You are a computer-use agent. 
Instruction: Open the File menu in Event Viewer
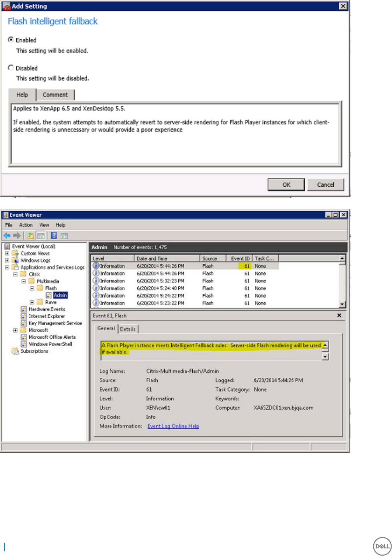(9, 225)
